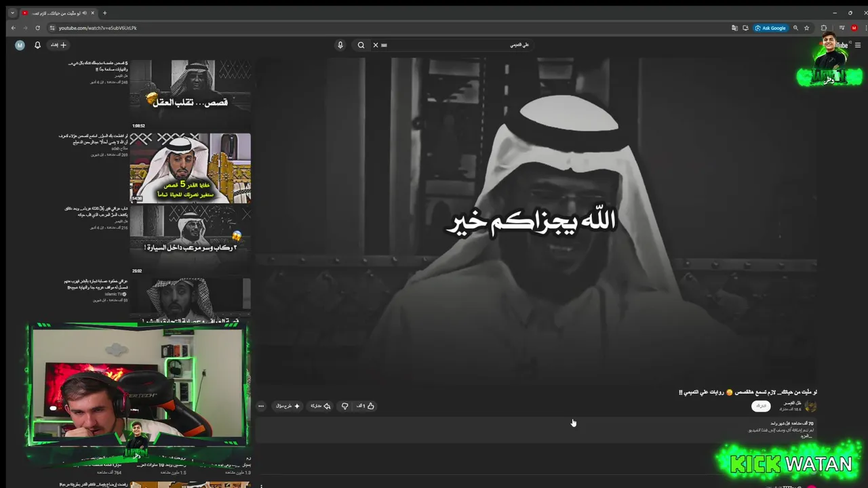The height and width of the screenshot is (488, 868).
Task: Expand the tab search dropdown arrow
Action: coord(12,13)
